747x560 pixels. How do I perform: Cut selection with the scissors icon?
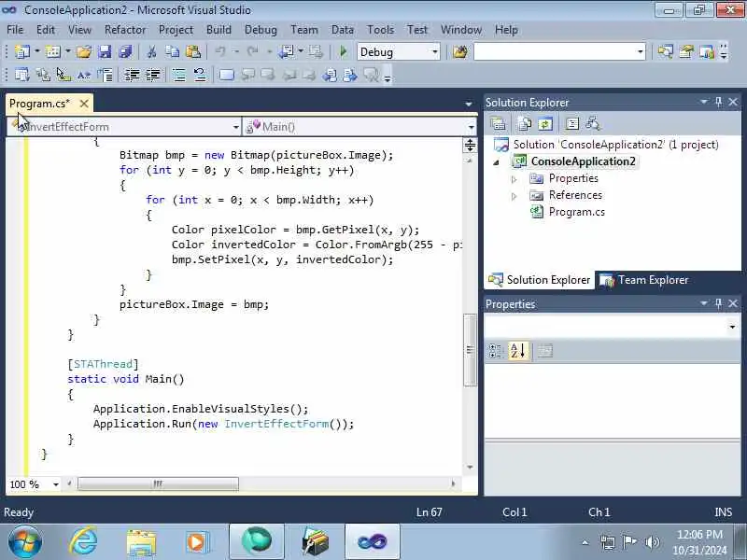point(151,51)
